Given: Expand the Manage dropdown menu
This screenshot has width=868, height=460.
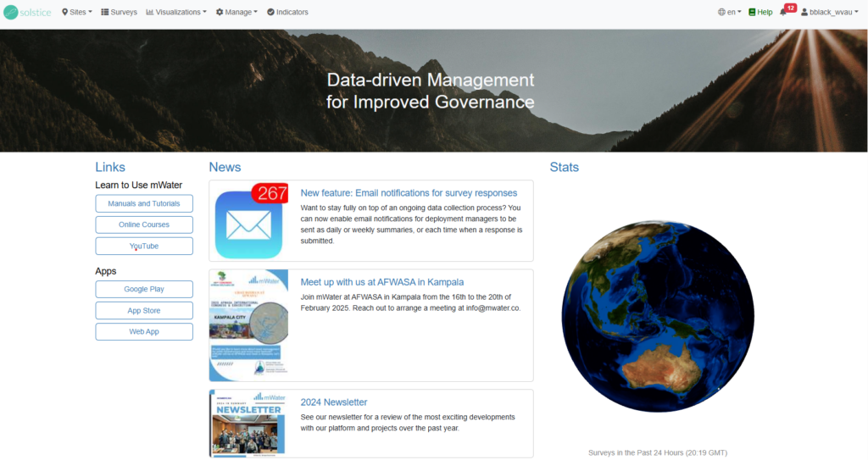Looking at the screenshot, I should coord(236,12).
